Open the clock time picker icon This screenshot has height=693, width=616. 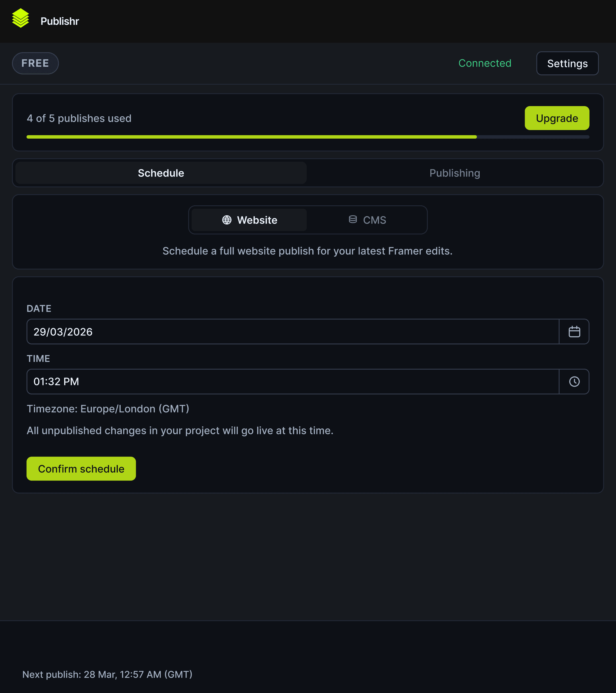click(x=574, y=381)
